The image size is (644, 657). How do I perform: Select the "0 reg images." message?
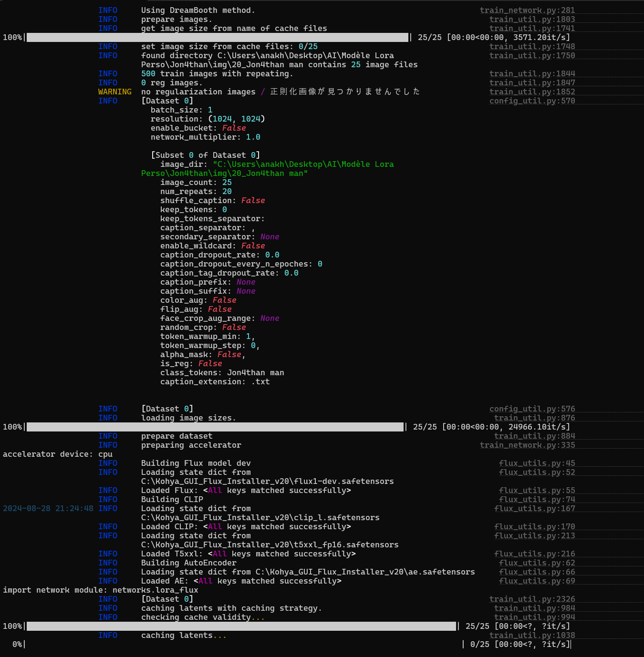[x=172, y=82]
